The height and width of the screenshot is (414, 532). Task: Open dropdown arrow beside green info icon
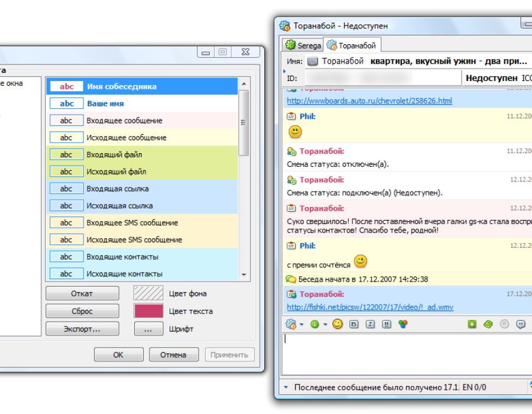[325, 325]
